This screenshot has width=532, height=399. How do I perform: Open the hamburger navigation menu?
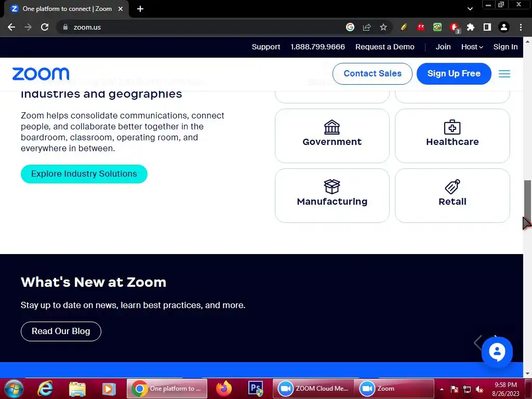pos(504,74)
